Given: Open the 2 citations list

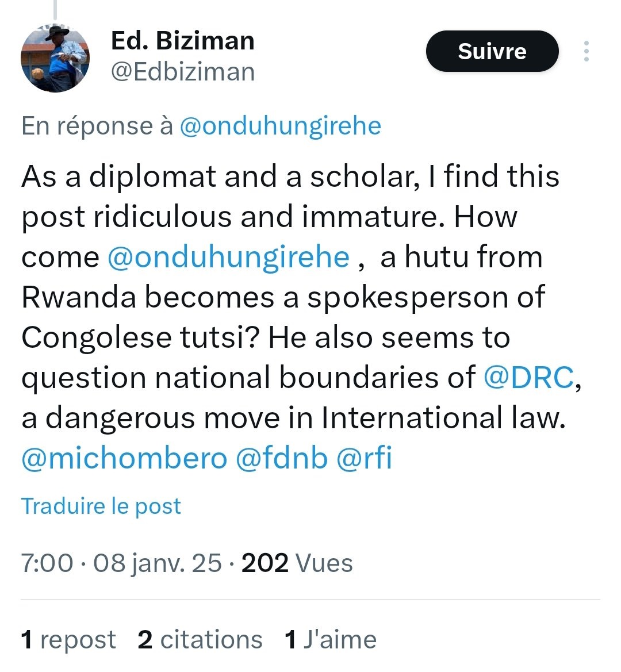Looking at the screenshot, I should [200, 640].
